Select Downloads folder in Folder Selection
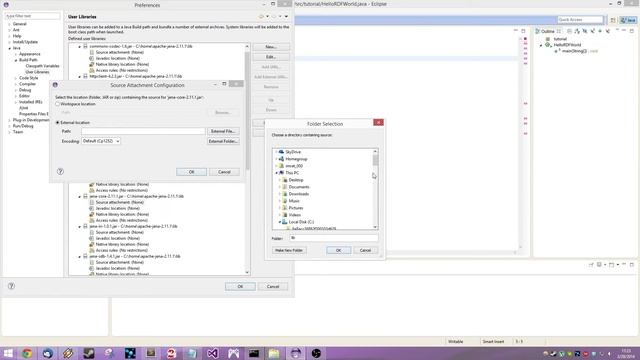 tap(298, 194)
